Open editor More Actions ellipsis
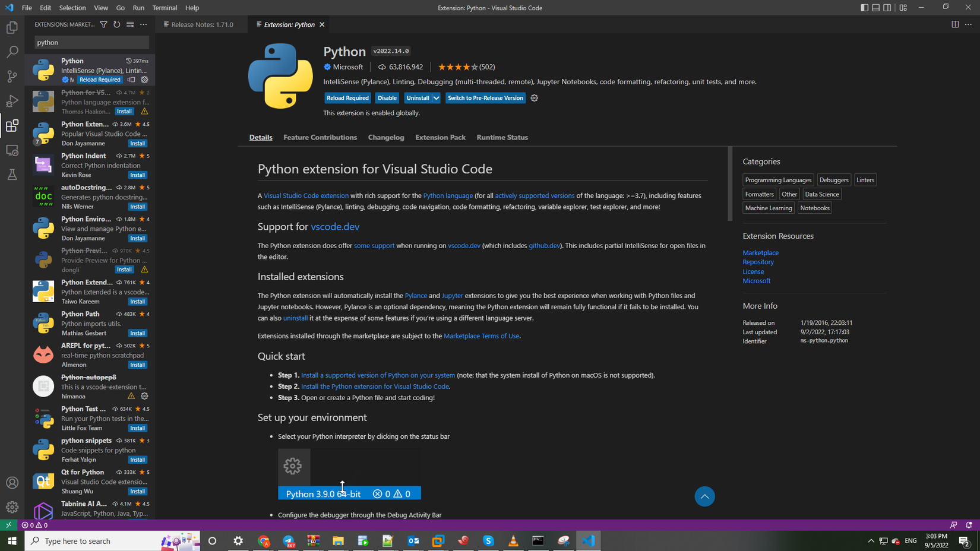This screenshot has width=980, height=551. [x=968, y=24]
